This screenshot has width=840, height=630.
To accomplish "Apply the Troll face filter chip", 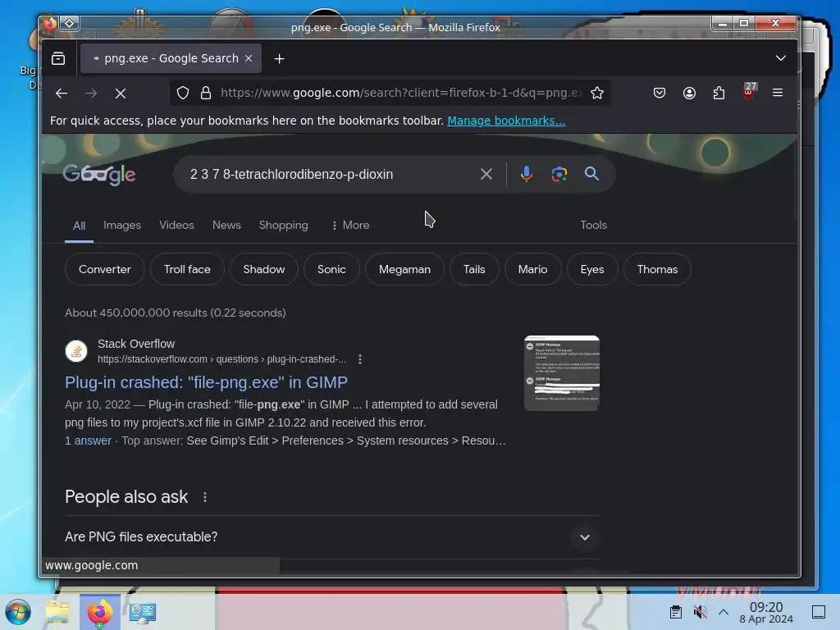I will click(x=187, y=269).
